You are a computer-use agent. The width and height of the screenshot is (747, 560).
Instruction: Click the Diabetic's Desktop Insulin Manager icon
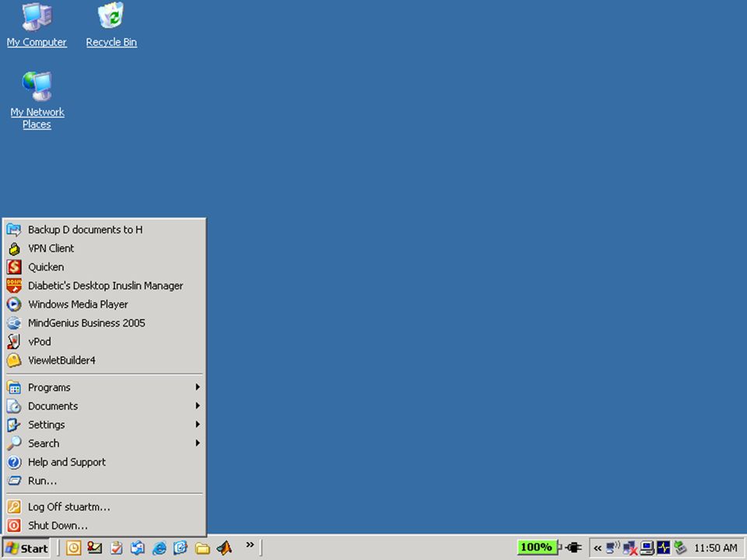tap(14, 285)
